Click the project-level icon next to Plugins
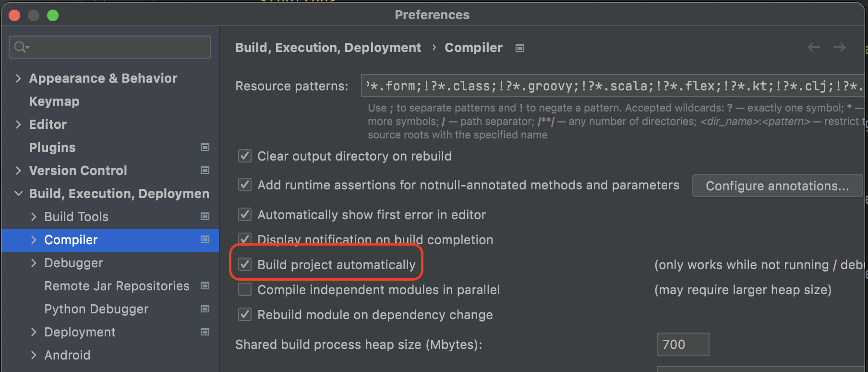 205,147
